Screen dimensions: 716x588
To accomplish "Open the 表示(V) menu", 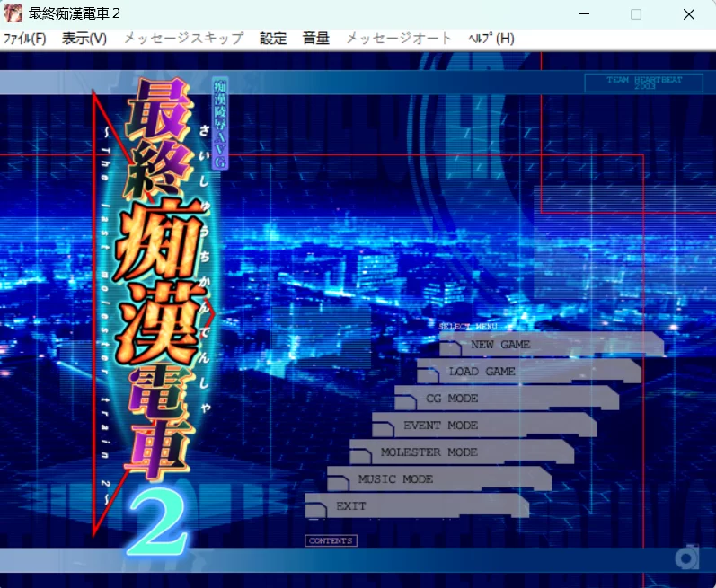I will [84, 39].
